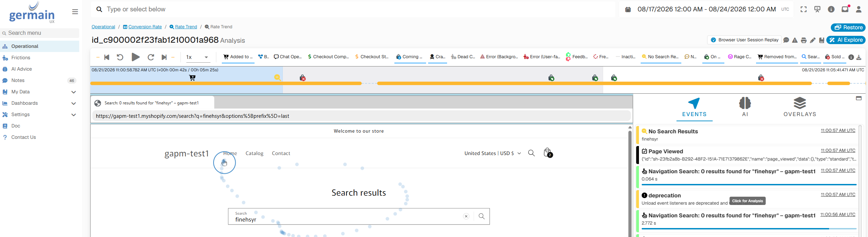Download events using toolbar download icon
The image size is (868, 237).
(x=859, y=58)
